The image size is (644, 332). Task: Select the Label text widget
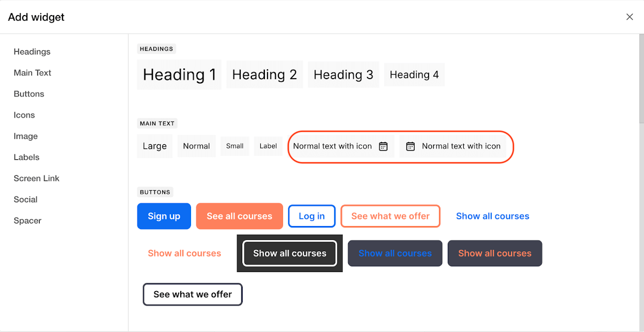click(x=268, y=146)
